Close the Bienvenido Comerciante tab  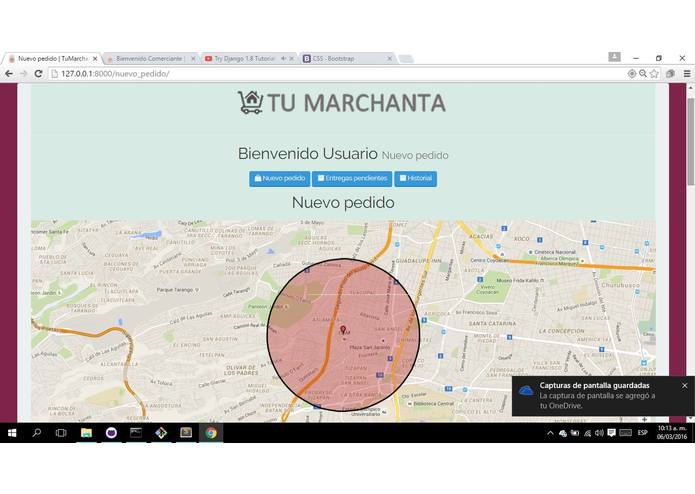click(x=193, y=58)
